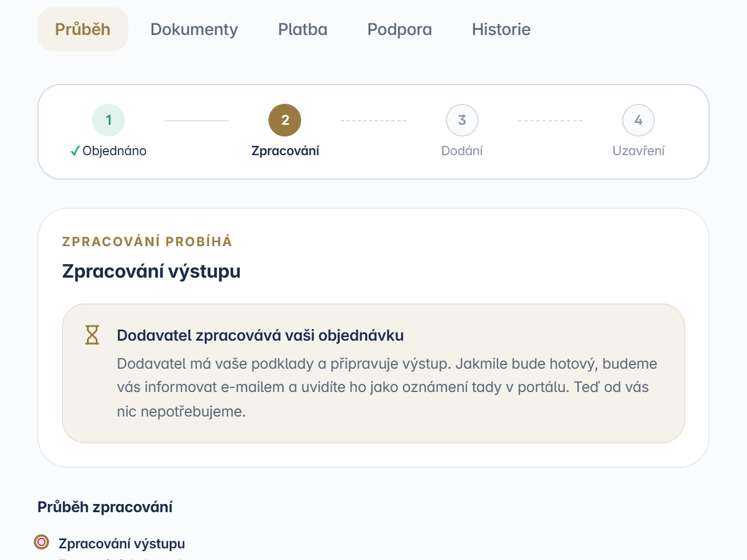Show the Historie tab
The width and height of the screenshot is (747, 560).
tap(501, 29)
